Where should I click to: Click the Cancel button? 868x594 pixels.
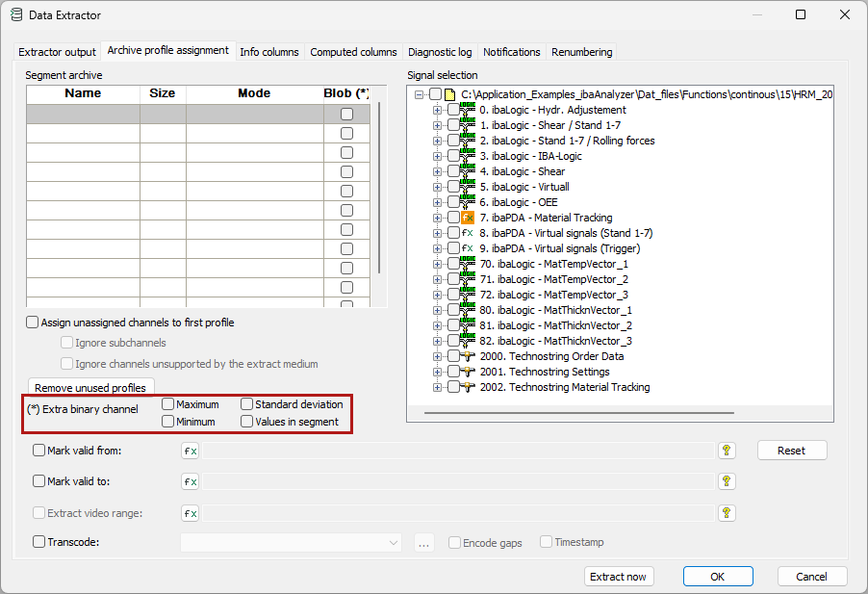[811, 577]
